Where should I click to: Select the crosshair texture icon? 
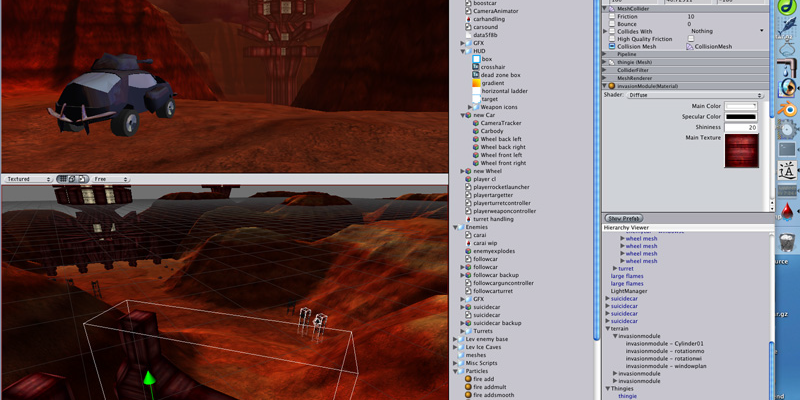(476, 67)
